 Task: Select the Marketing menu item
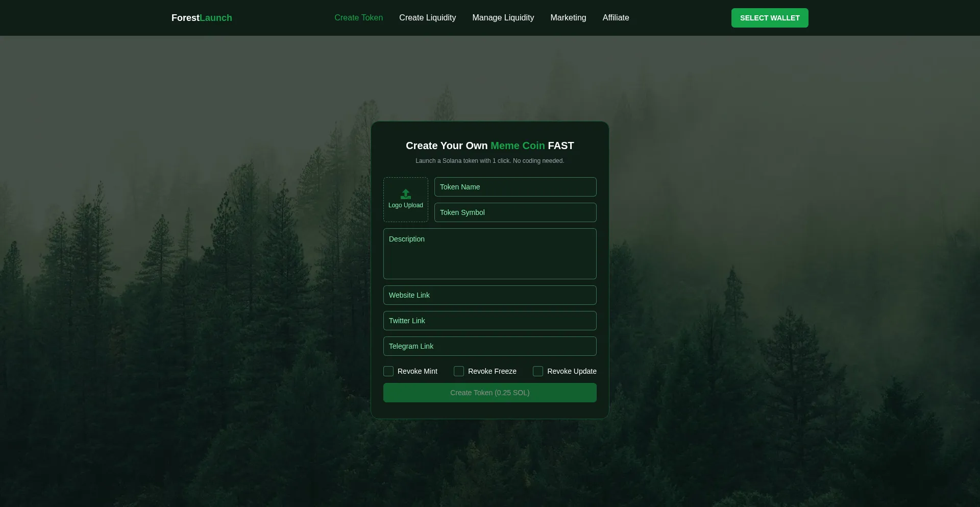point(568,17)
